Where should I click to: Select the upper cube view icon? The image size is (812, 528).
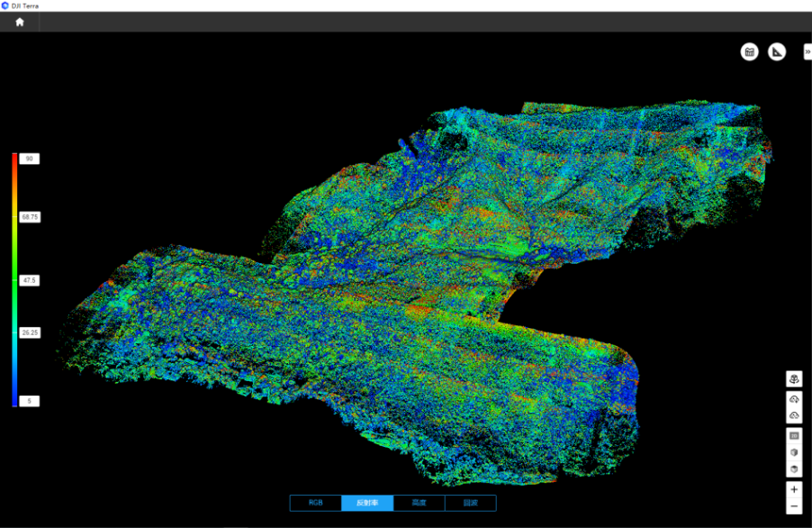coord(794,452)
